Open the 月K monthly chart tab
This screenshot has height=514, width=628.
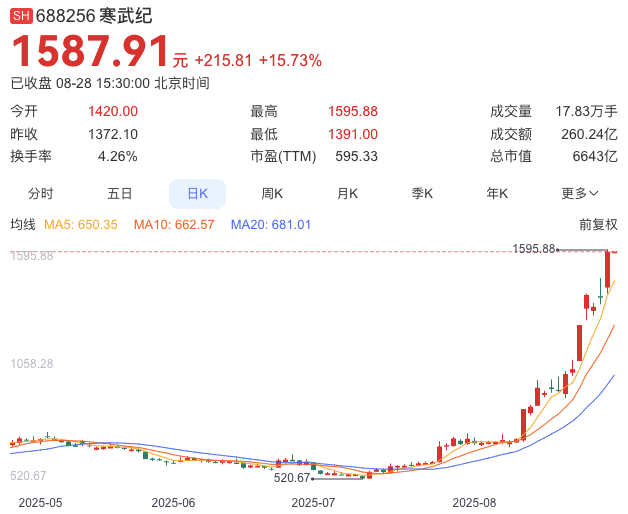coord(347,194)
